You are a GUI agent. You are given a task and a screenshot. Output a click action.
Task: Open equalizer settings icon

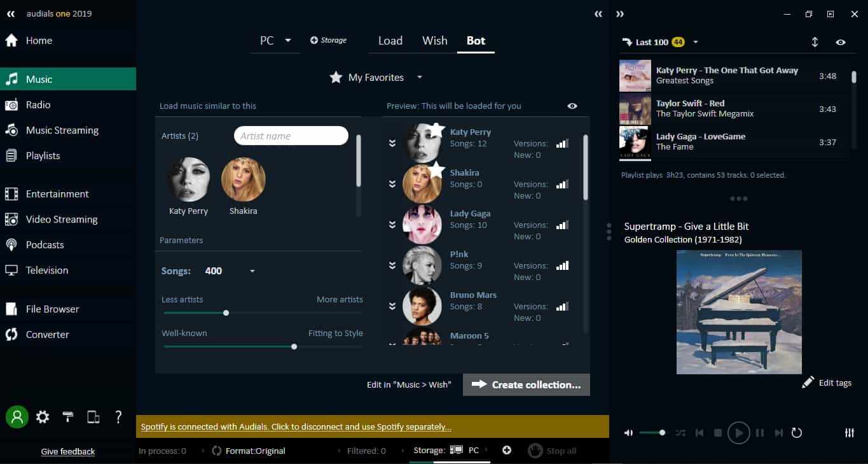(x=850, y=433)
